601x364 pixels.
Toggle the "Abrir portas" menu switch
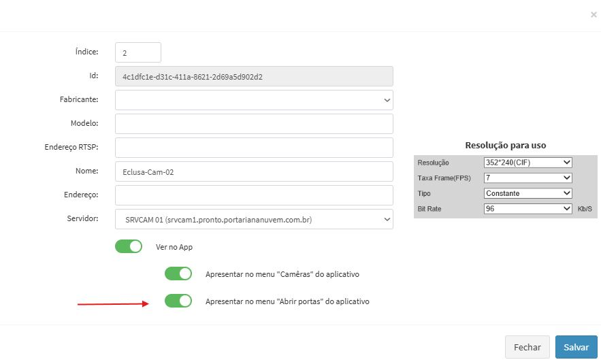178,301
